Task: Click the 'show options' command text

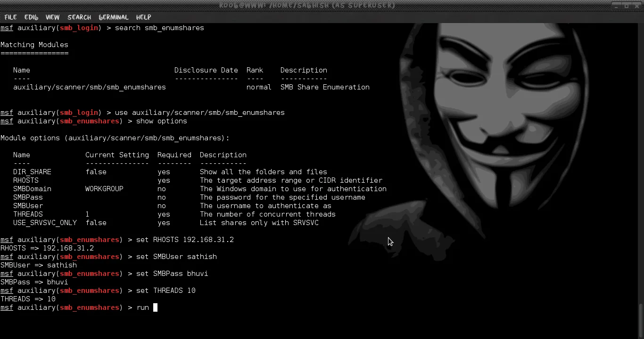Action: pos(162,121)
